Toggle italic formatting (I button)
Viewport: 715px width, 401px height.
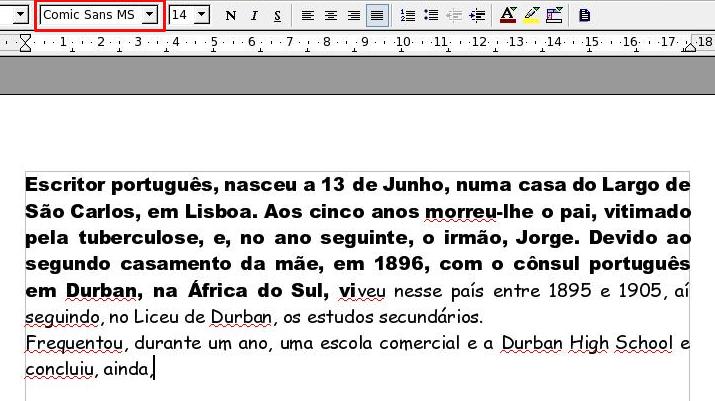click(x=254, y=16)
